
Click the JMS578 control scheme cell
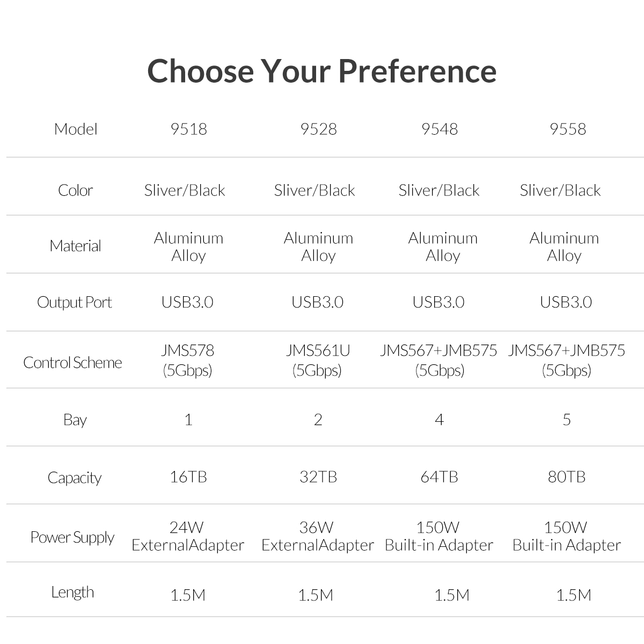click(x=188, y=360)
